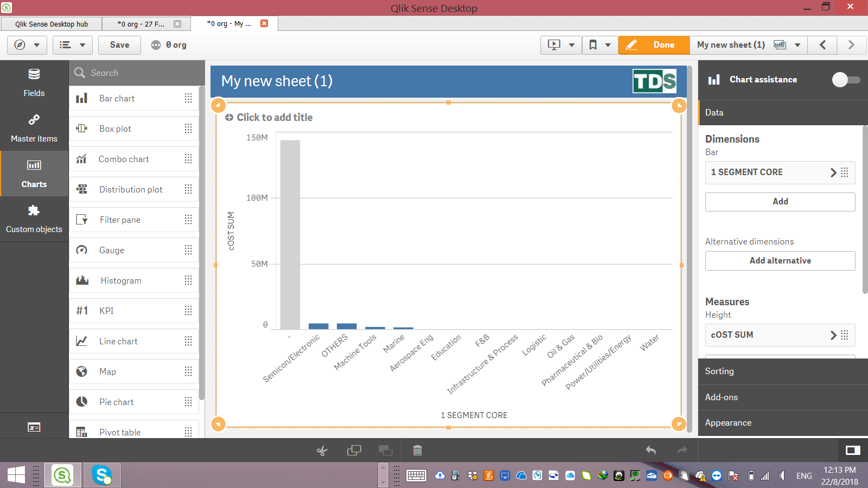Redo the last undone edit
The width and height of the screenshot is (868, 488).
pos(682,451)
